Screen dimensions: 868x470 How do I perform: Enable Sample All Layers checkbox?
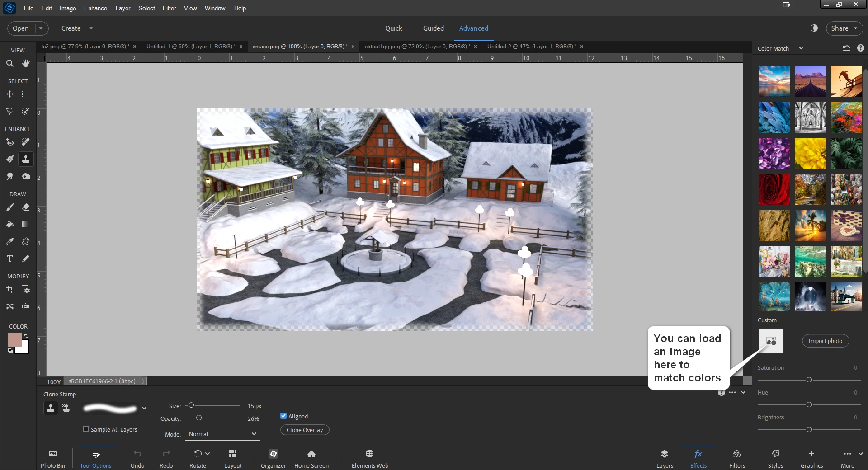[86, 429]
